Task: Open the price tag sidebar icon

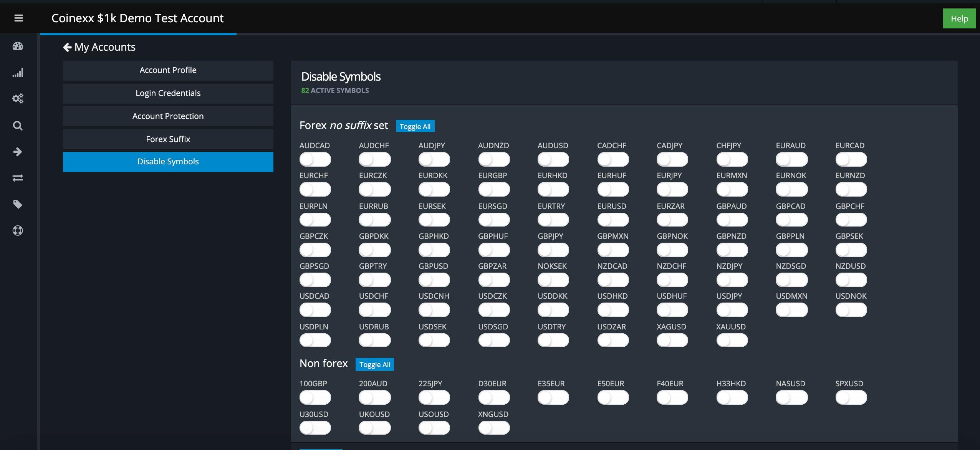Action: coord(18,204)
